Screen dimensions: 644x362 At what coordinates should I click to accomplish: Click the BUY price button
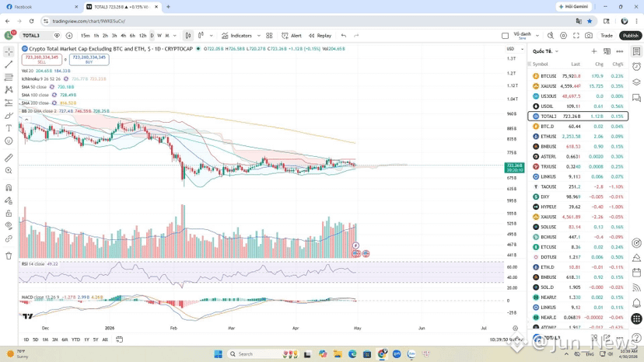point(89,60)
